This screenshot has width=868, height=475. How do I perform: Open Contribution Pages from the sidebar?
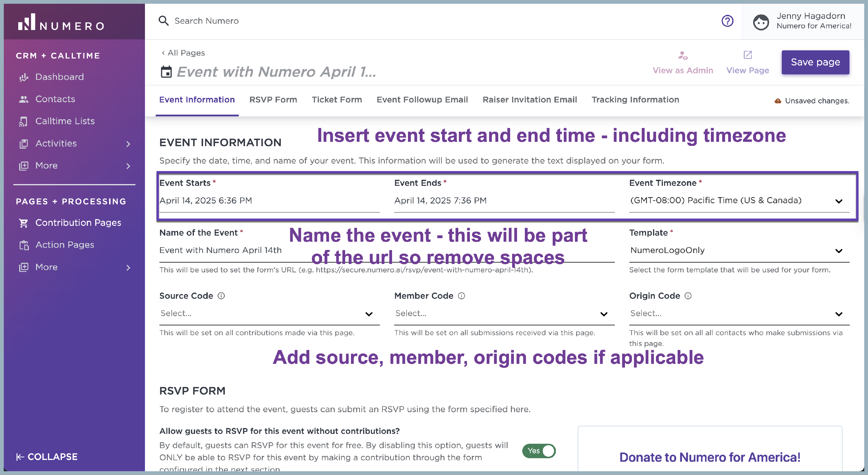coord(78,223)
